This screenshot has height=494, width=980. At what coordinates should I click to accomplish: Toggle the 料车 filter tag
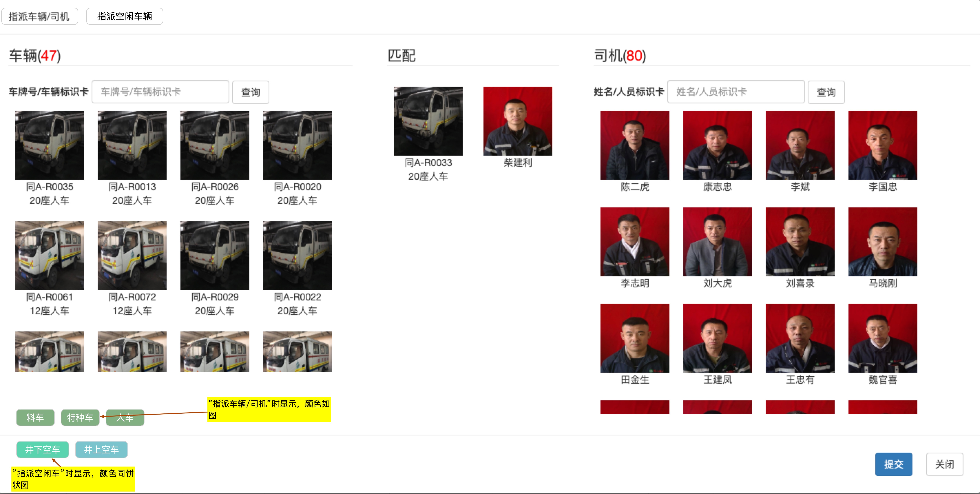click(x=35, y=417)
